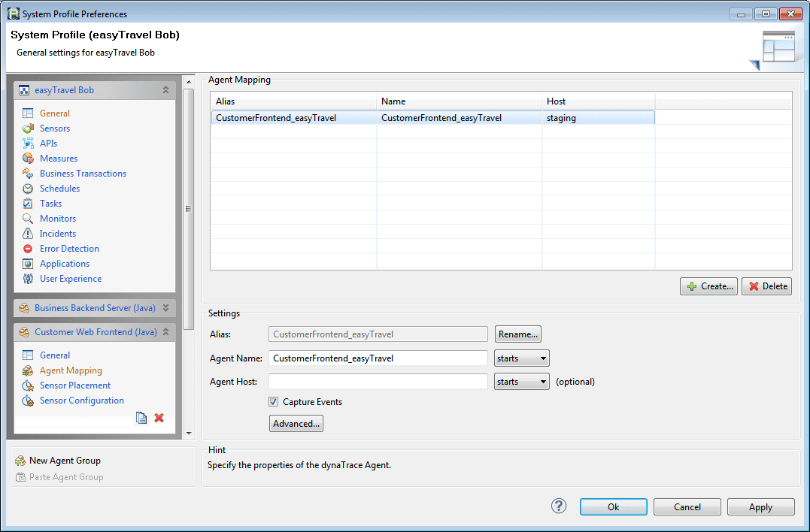Image resolution: width=810 pixels, height=532 pixels.
Task: Click the Incidents warning icon
Action: coord(28,233)
